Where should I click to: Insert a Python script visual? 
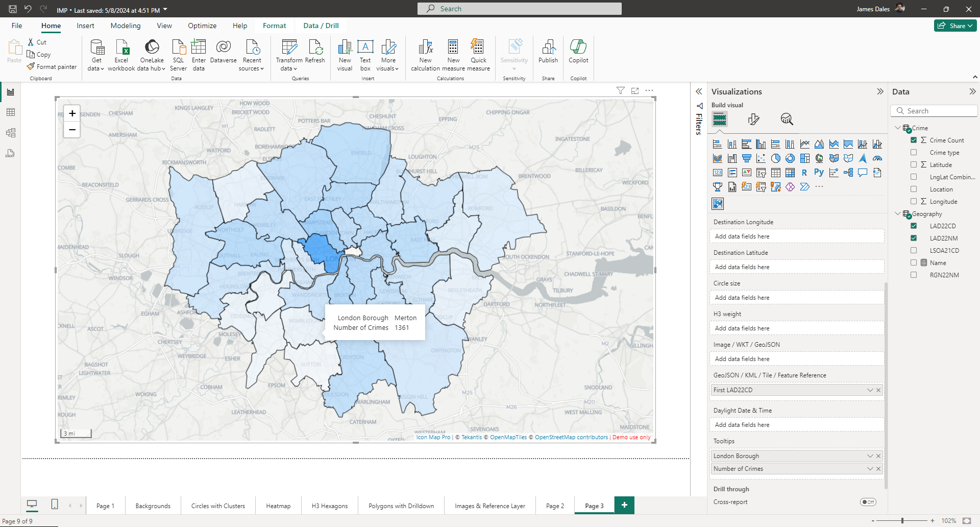coord(819,173)
